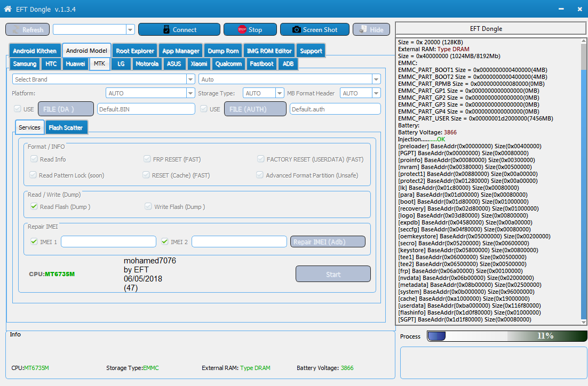Check Advanced Format Partition (Unsafe)
Screen dimensions: 588x386
(259, 175)
